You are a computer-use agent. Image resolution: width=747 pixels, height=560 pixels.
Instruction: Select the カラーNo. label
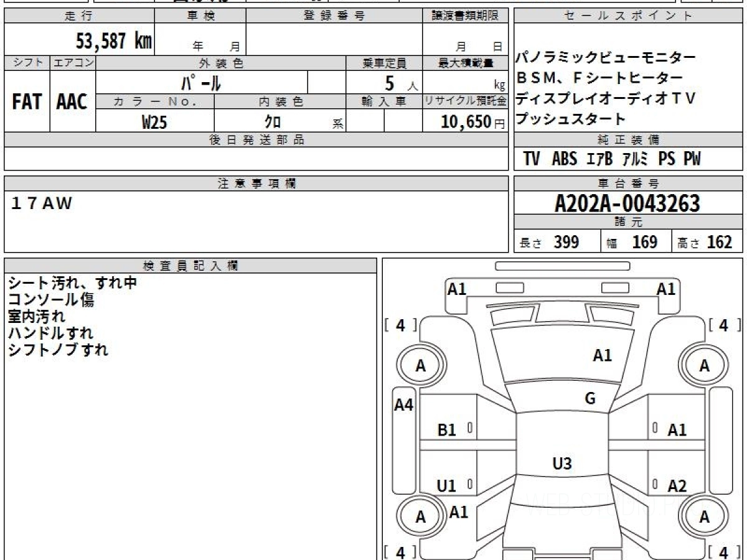coord(155,101)
